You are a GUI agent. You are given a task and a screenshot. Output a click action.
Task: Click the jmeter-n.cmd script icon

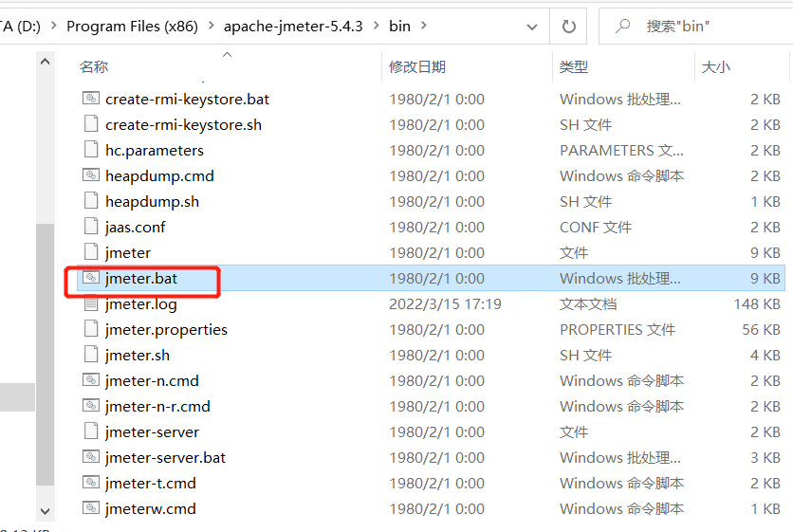(91, 379)
